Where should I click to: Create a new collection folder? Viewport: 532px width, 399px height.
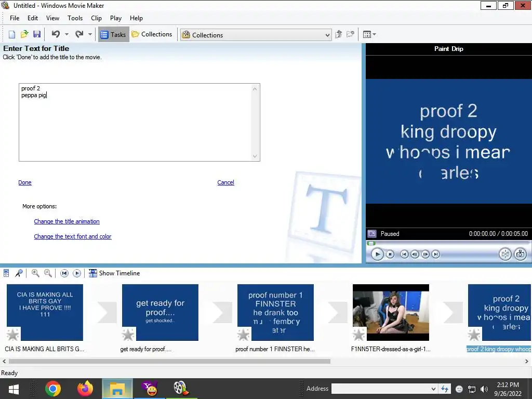point(350,34)
